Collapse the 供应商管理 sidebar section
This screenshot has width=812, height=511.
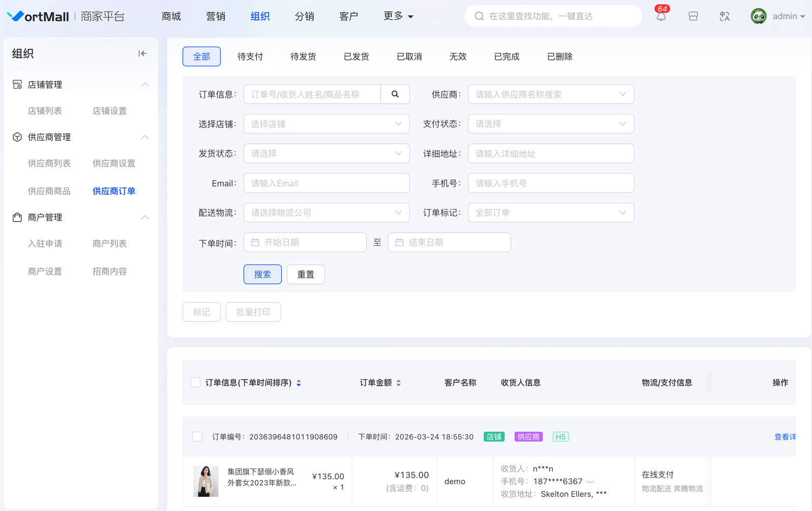point(145,137)
